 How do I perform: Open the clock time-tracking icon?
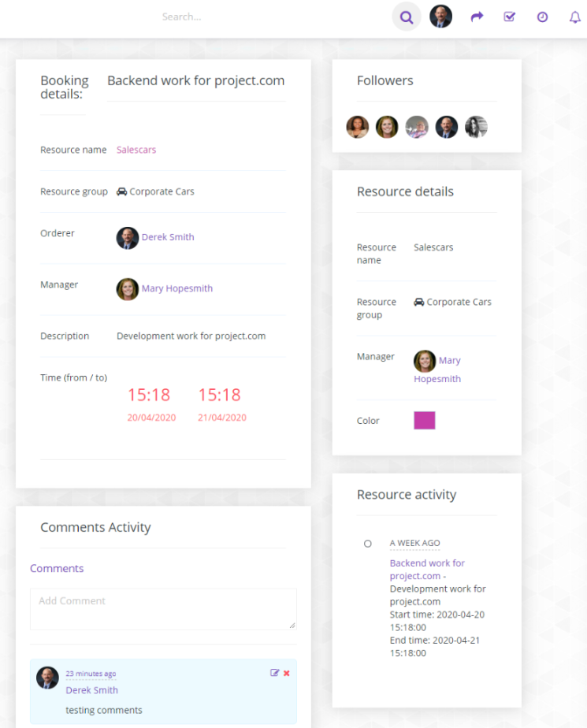tap(542, 17)
